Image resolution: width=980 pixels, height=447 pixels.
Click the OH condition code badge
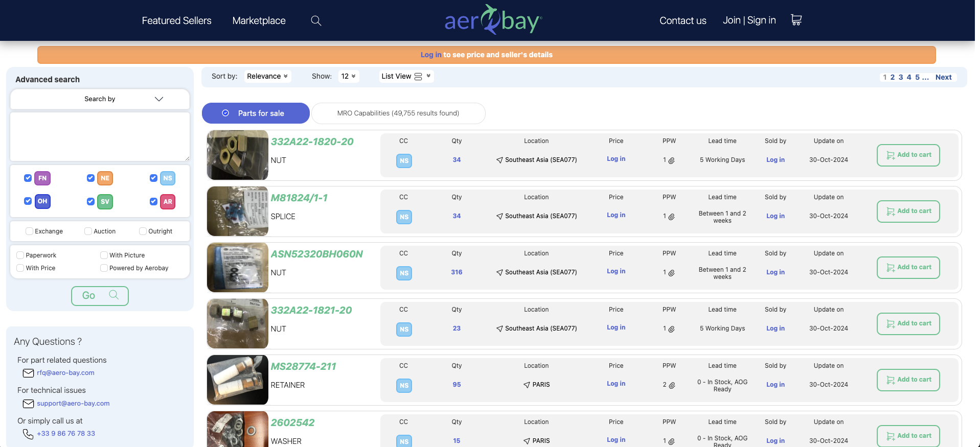coord(42,201)
